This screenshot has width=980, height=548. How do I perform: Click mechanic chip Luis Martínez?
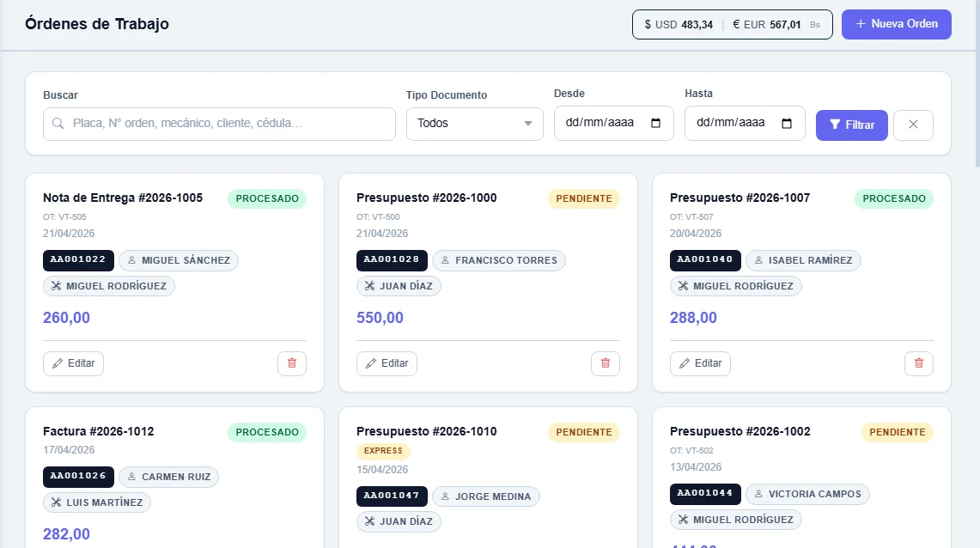pos(97,502)
